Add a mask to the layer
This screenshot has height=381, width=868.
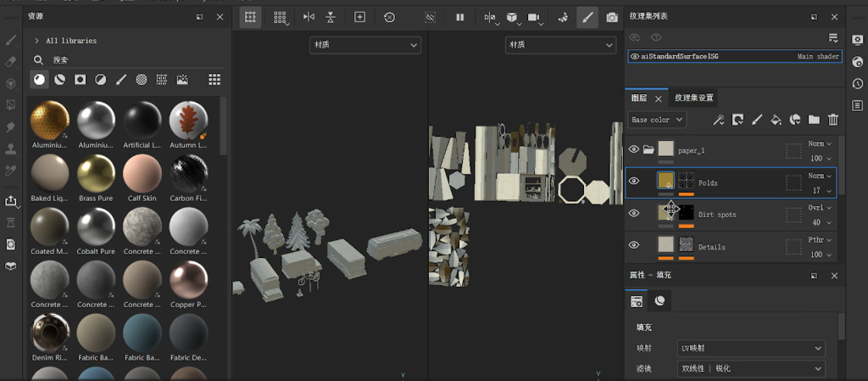[x=737, y=120]
